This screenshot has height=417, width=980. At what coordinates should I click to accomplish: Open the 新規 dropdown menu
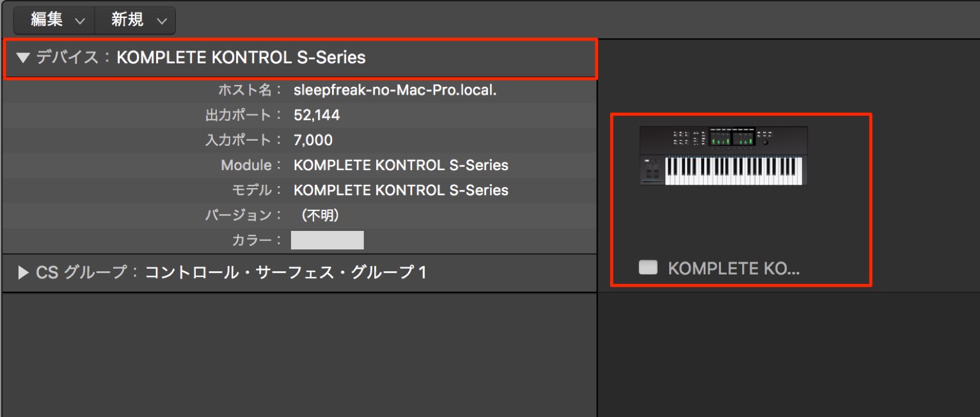coord(135,20)
